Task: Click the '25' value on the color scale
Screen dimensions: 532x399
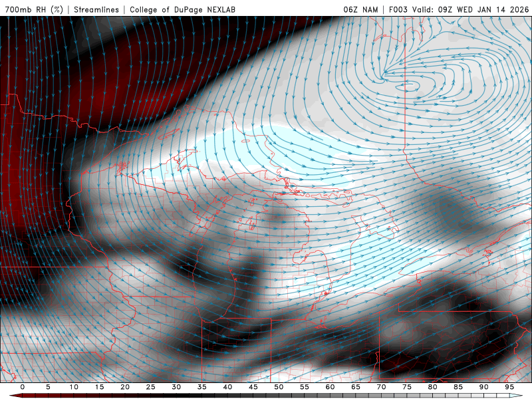Action: tap(151, 387)
